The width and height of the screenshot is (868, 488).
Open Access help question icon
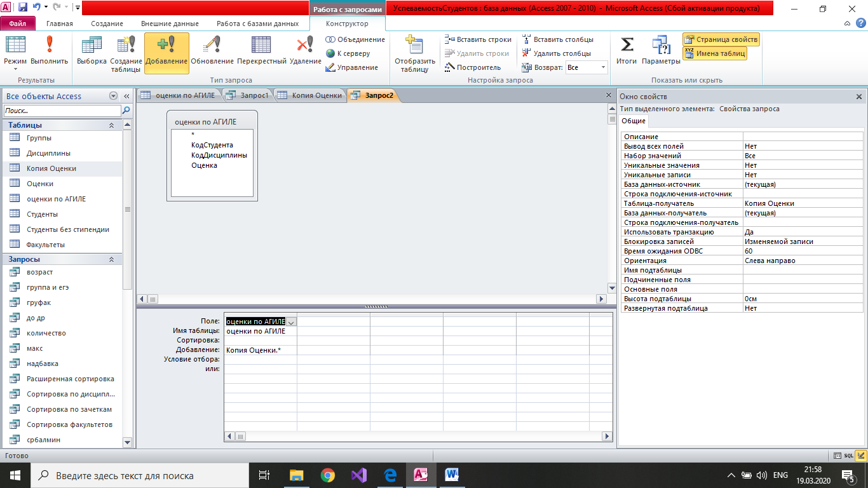pyautogui.click(x=862, y=24)
